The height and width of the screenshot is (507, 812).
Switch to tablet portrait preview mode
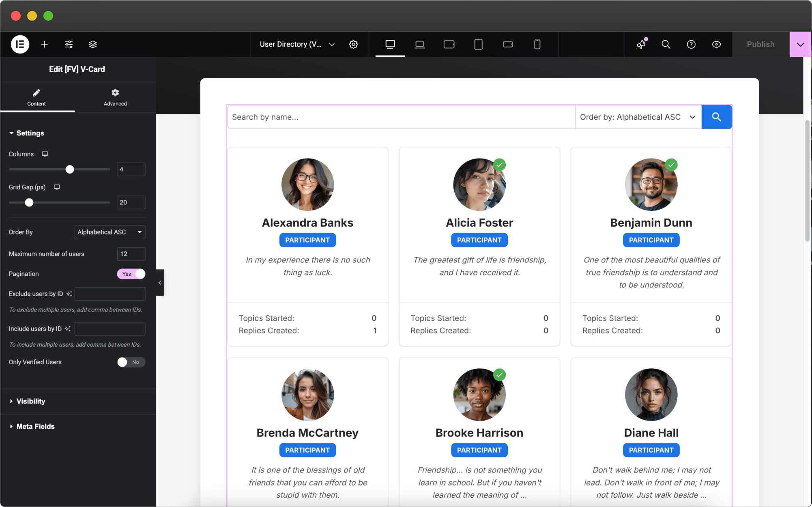[479, 44]
